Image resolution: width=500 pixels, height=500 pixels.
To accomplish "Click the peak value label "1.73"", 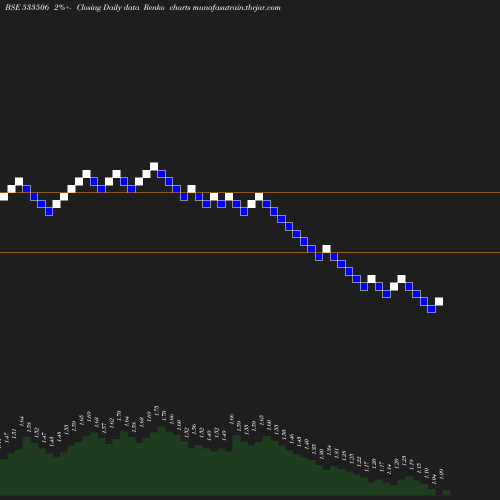I will pos(156,410).
